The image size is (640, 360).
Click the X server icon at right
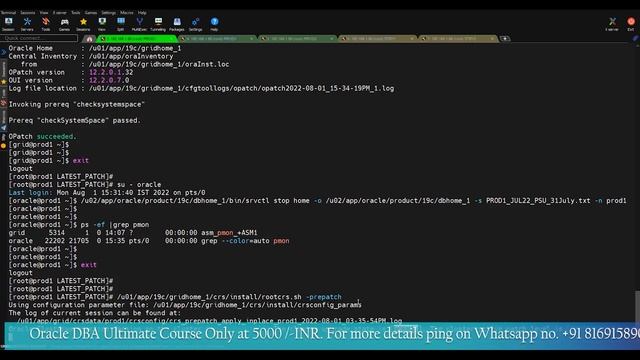pyautogui.click(x=612, y=24)
